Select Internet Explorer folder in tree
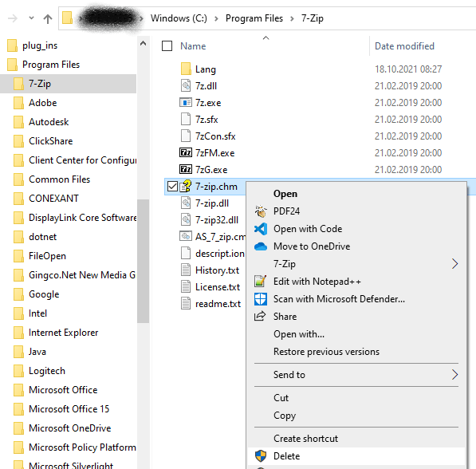476x469 pixels. click(x=64, y=333)
